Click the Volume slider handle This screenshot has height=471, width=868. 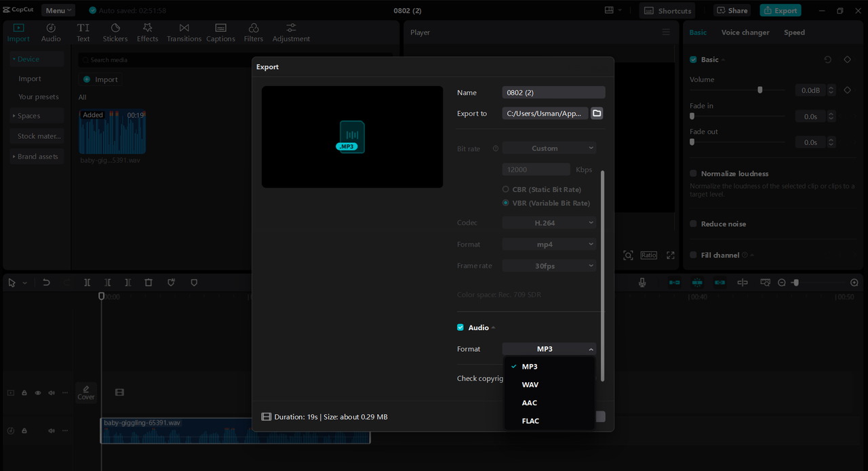760,89
